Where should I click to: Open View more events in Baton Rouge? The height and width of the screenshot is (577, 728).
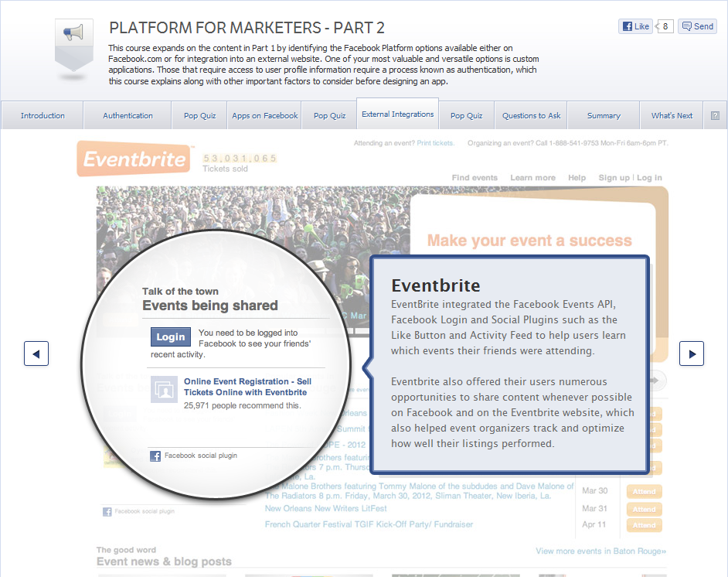(x=600, y=551)
